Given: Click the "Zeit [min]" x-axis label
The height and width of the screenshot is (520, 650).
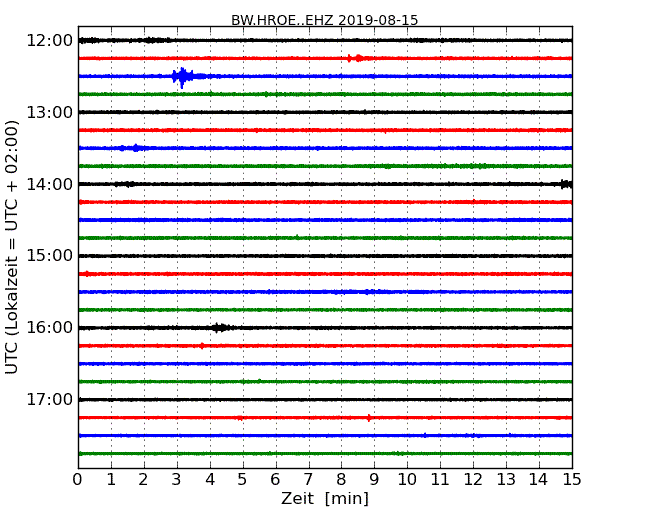Looking at the screenshot, I should 325,498.
